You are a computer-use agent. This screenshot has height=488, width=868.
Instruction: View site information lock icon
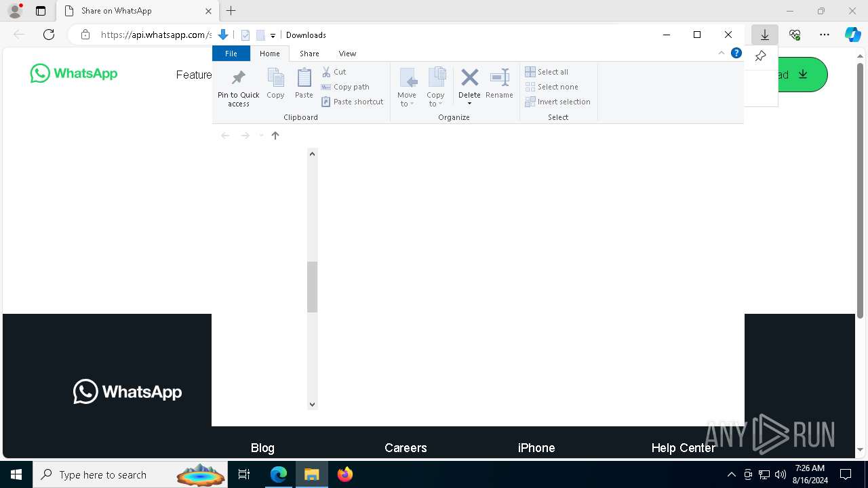pos(85,35)
